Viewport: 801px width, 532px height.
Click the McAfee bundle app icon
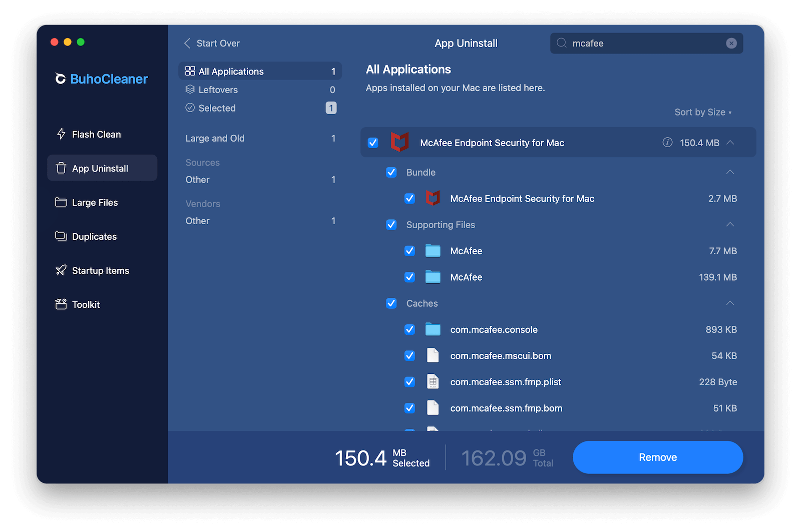tap(433, 198)
